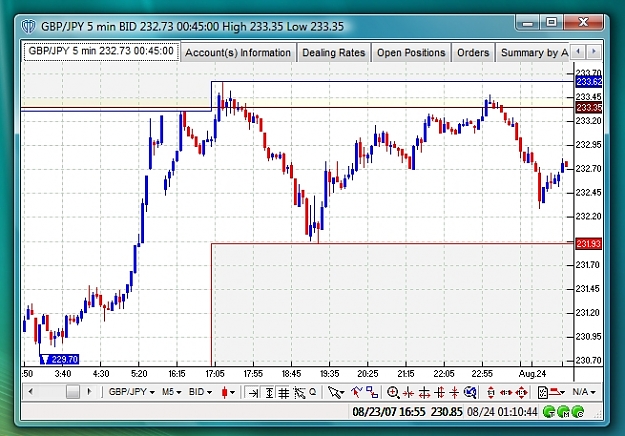Toggle the vertical auto-scale I-beam icon

pos(269,393)
